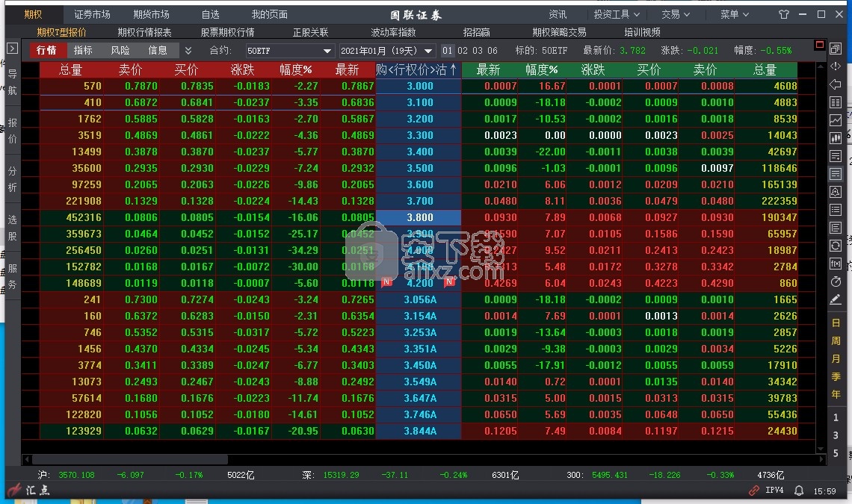Click the horizontal scrollbar thumb

pyautogui.click(x=130, y=459)
